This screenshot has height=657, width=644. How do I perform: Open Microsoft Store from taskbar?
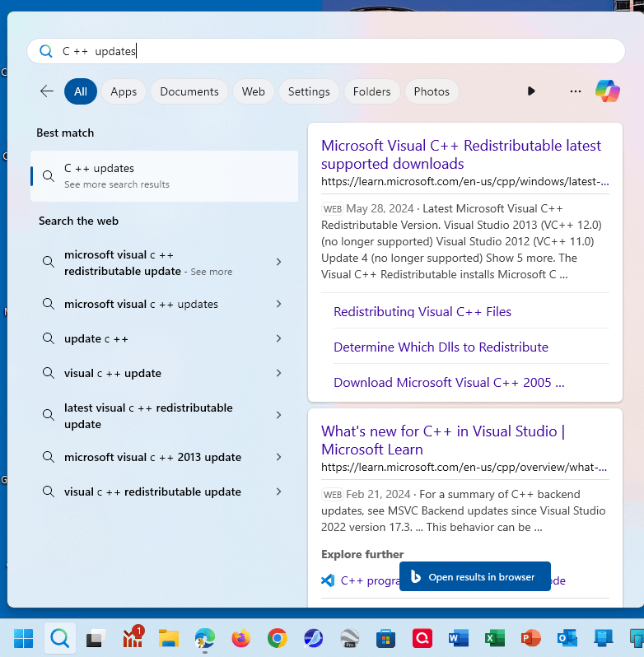386,639
